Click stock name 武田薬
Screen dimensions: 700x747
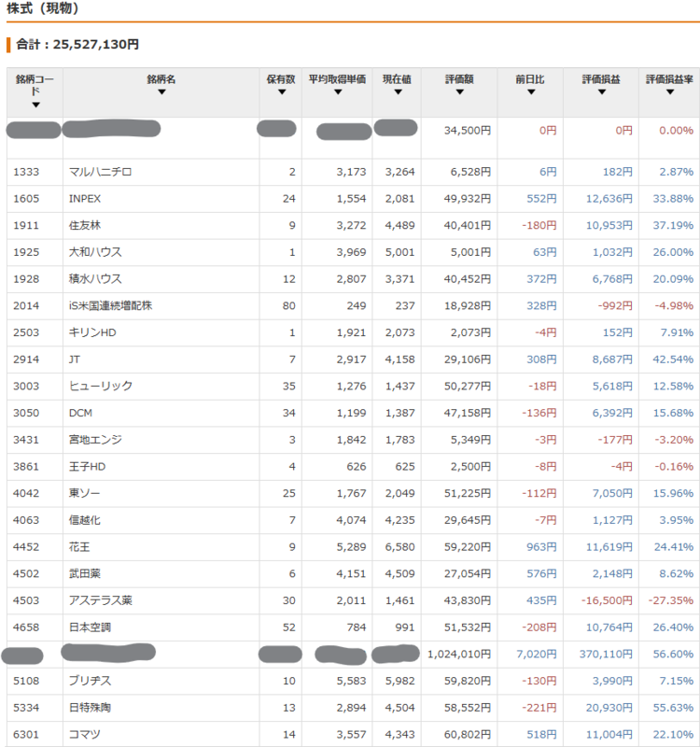[x=85, y=573]
